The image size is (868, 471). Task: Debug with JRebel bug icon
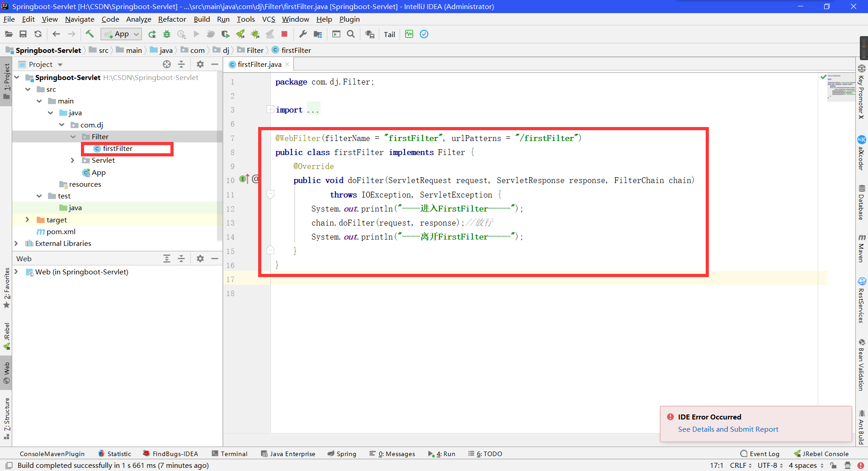pyautogui.click(x=255, y=34)
